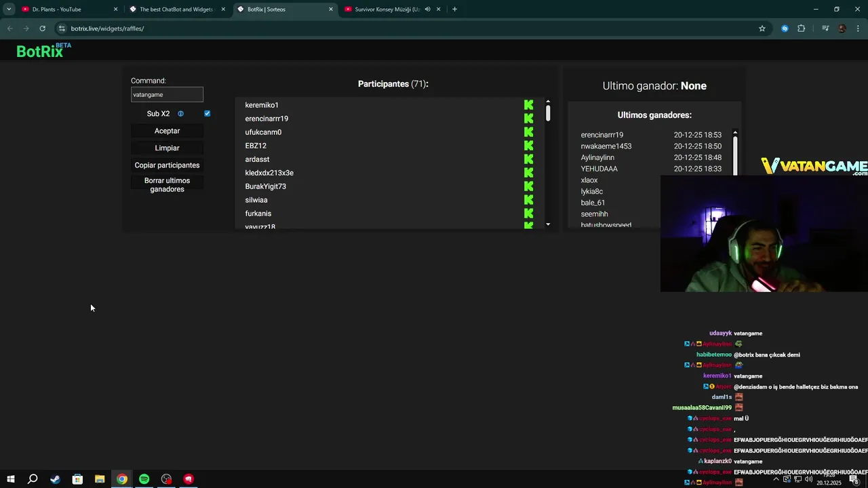Switch to The best ChatBot and Widgets tab
This screenshot has width=868, height=488.
click(x=176, y=9)
